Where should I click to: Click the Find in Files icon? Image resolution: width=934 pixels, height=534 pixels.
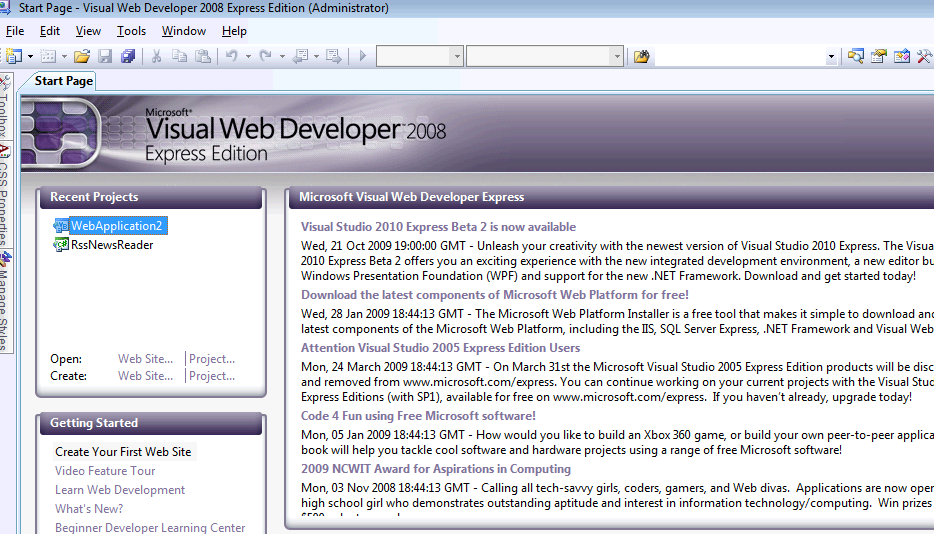642,57
